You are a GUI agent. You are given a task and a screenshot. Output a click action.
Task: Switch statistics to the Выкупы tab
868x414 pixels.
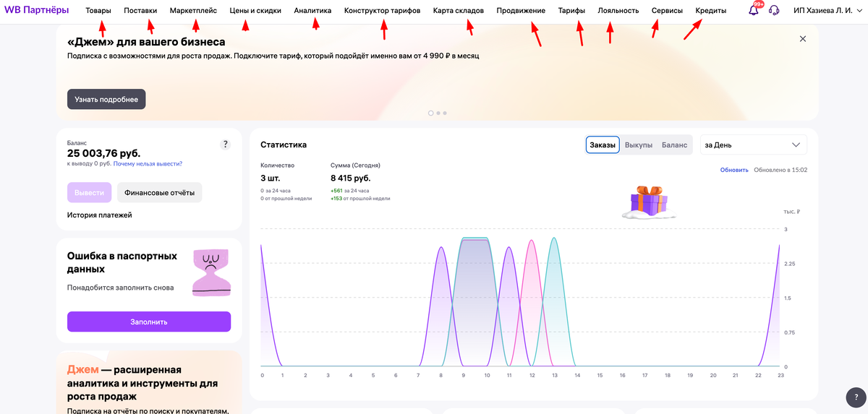638,145
